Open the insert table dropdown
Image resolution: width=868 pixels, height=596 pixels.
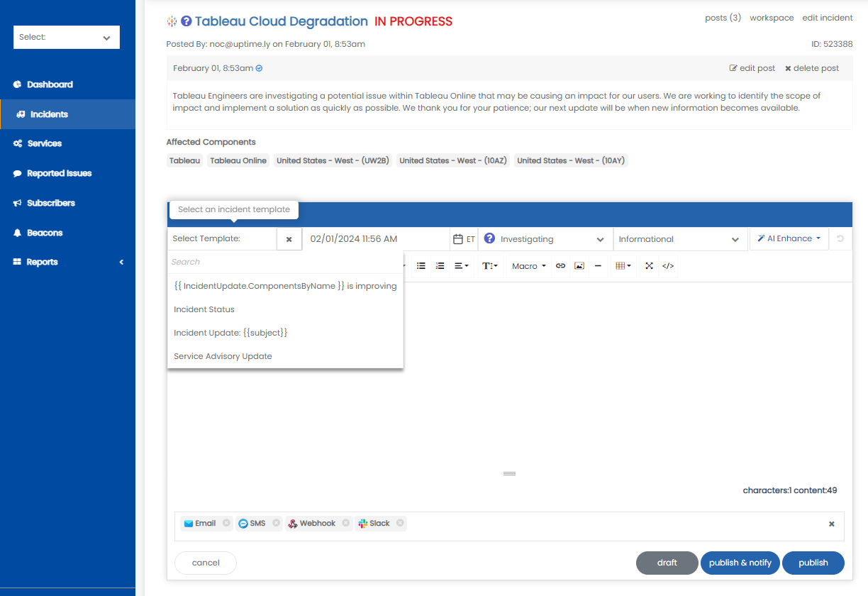[x=623, y=266]
